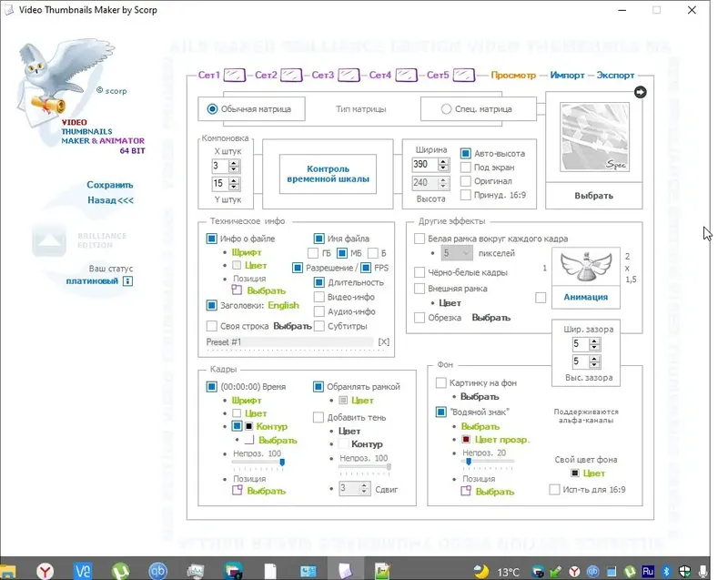Viewport: 728px width, 580px height.
Task: Increase Шир. зазора spinner value
Action: [x=594, y=341]
